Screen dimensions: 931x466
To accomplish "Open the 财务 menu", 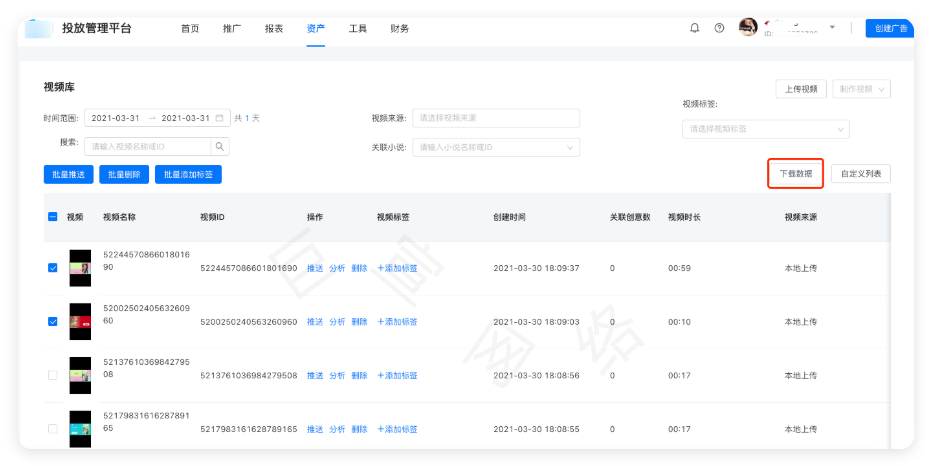I will coord(400,28).
